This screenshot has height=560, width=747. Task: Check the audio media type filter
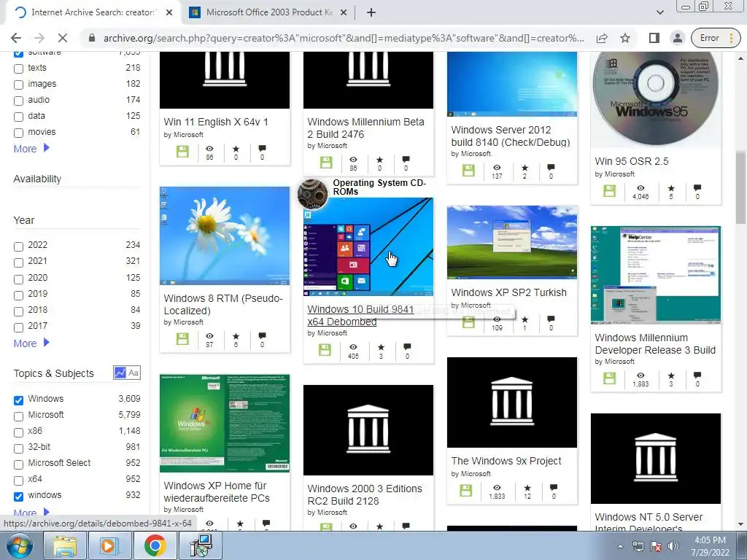pos(18,101)
